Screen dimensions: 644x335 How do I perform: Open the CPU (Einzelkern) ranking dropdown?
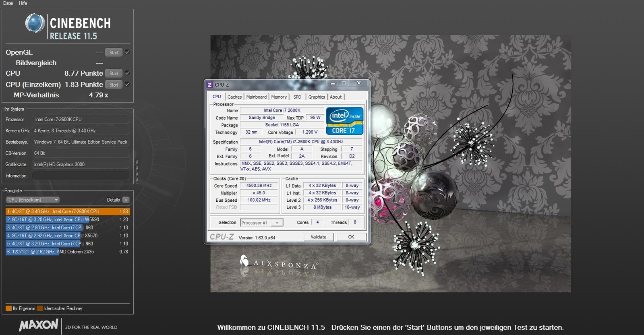pyautogui.click(x=33, y=200)
